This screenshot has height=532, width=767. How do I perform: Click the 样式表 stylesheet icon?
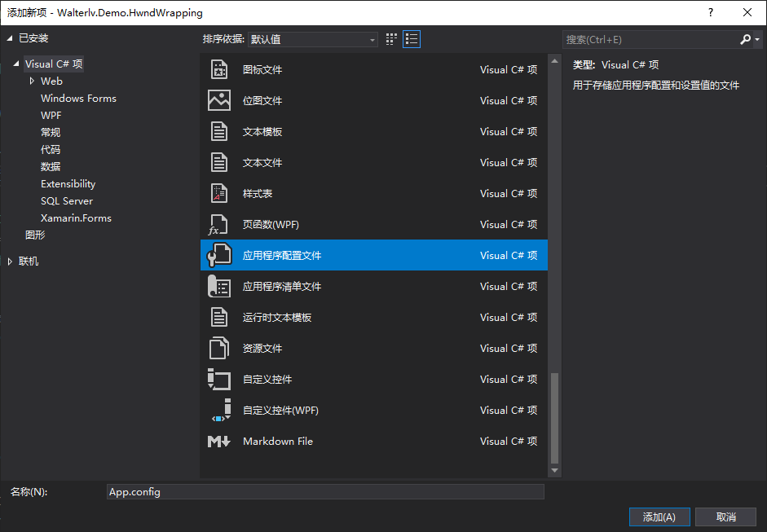point(218,193)
